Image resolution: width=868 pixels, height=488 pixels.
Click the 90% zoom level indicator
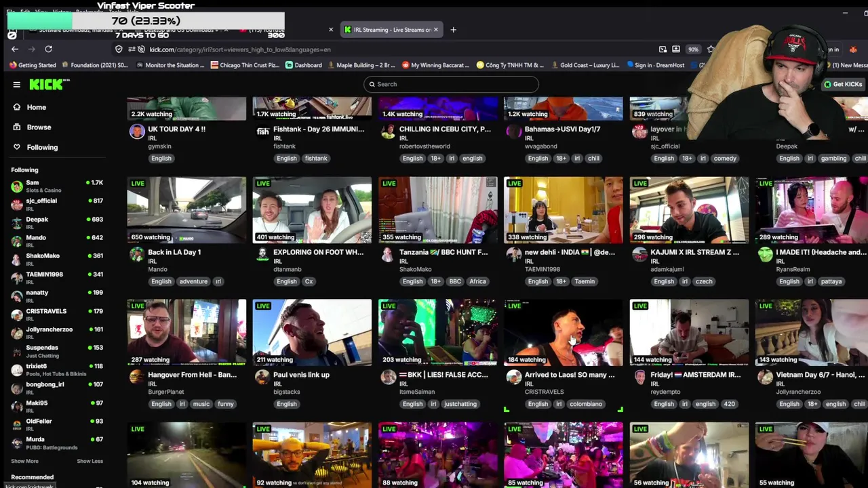point(693,49)
